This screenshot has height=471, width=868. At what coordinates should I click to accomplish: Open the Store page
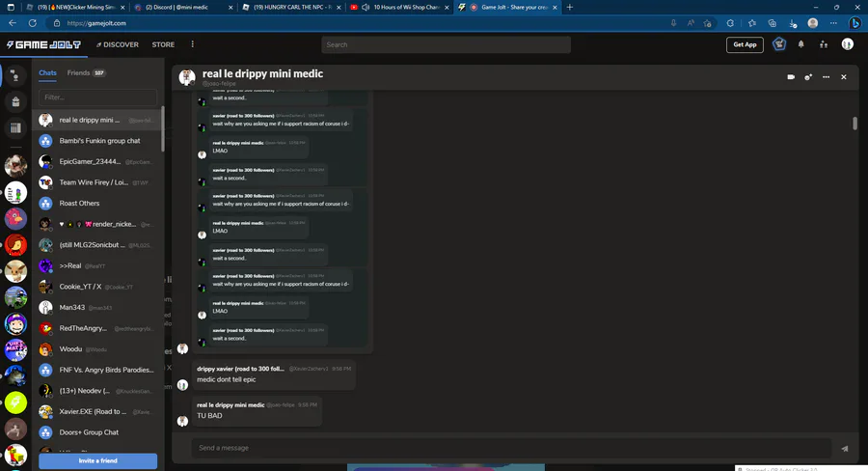pos(163,45)
